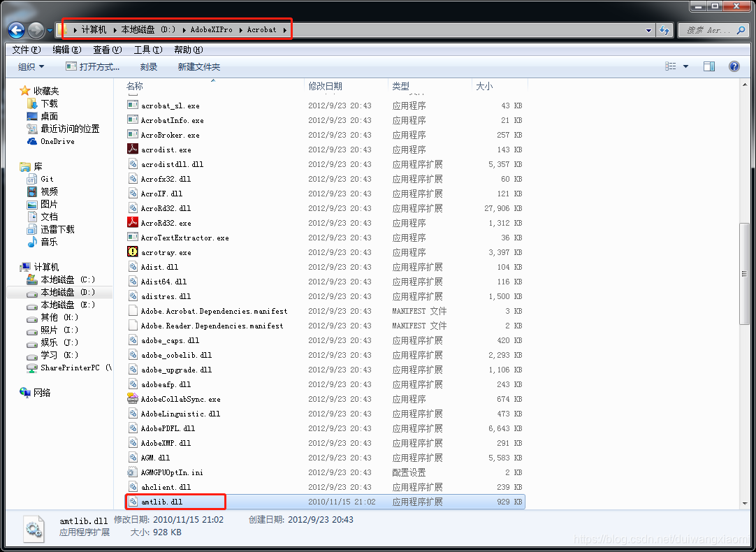Click the file list vertical scrollbar thumb
The image size is (756, 552).
tap(745, 275)
